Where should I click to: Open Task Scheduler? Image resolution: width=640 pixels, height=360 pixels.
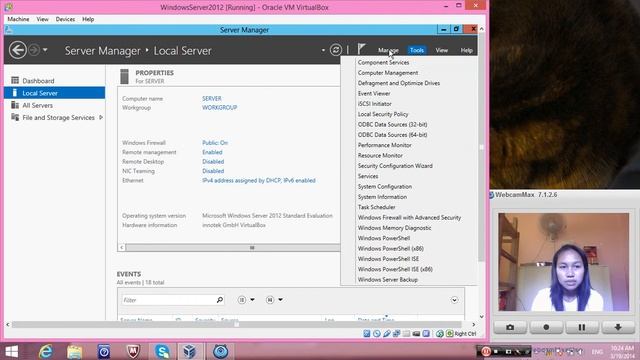point(376,207)
